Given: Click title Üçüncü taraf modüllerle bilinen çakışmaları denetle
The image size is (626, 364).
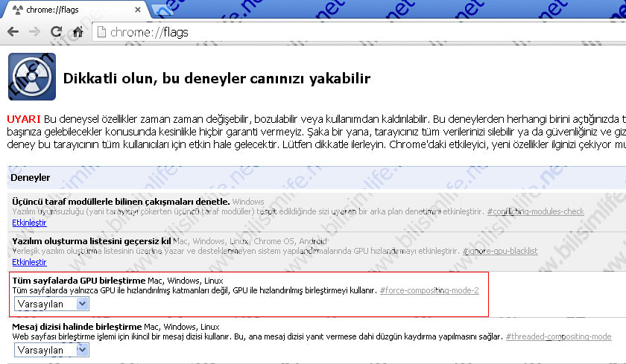Looking at the screenshot, I should tap(121, 202).
